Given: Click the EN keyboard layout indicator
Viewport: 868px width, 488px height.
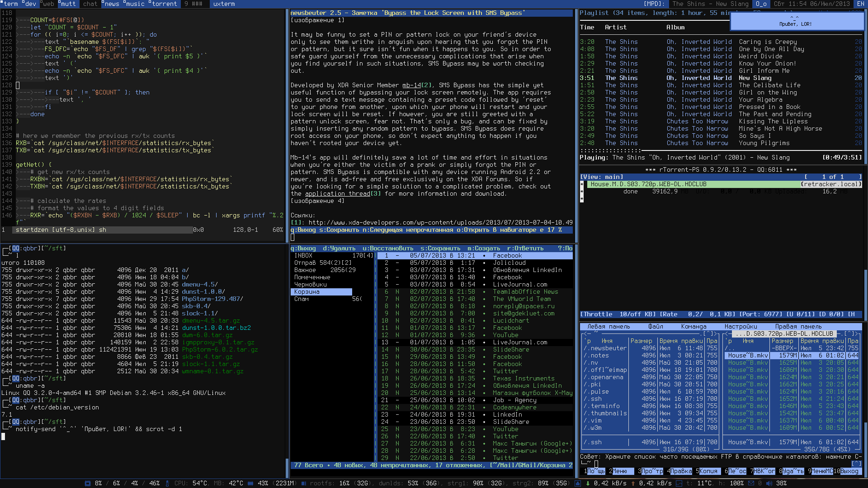Looking at the screenshot, I should (861, 4).
